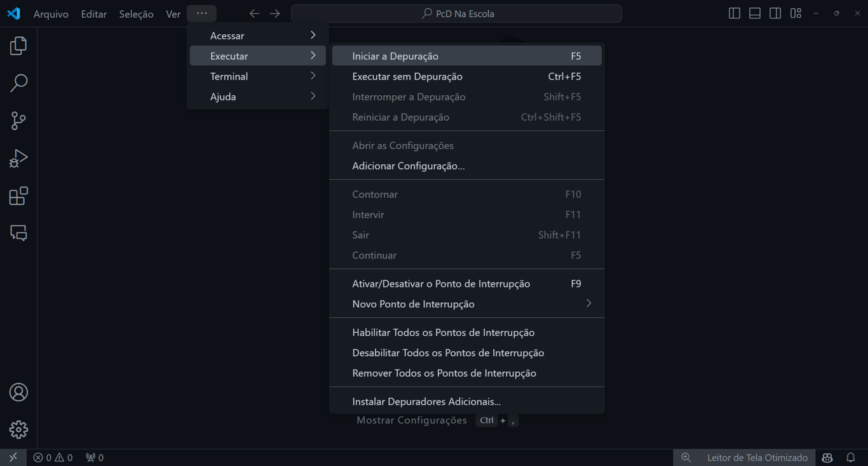Open the Accounts icon
Screen dimensions: 868x466
click(x=18, y=392)
